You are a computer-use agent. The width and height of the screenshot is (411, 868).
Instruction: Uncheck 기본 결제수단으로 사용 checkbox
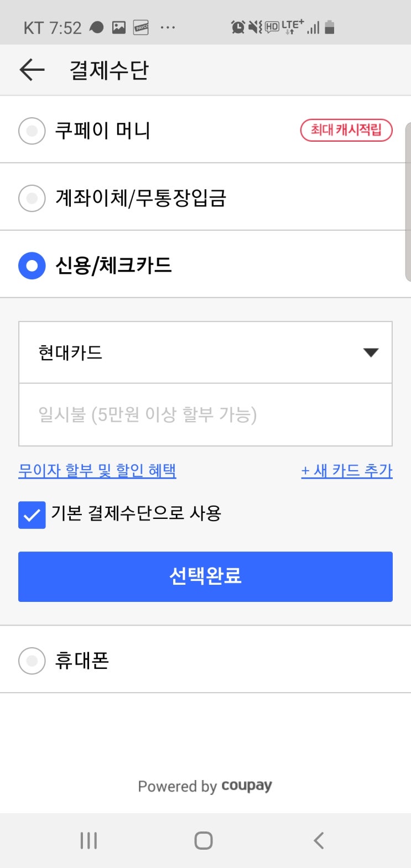click(x=32, y=515)
